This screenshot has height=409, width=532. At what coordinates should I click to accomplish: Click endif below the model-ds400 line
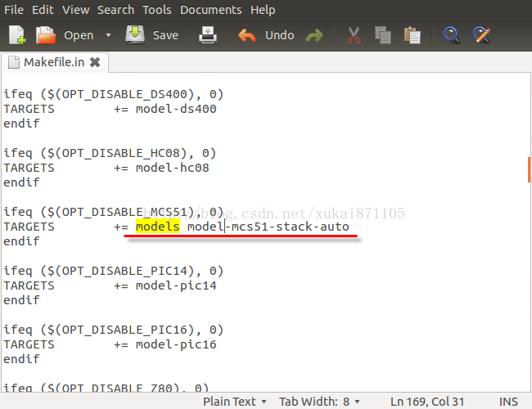(21, 123)
